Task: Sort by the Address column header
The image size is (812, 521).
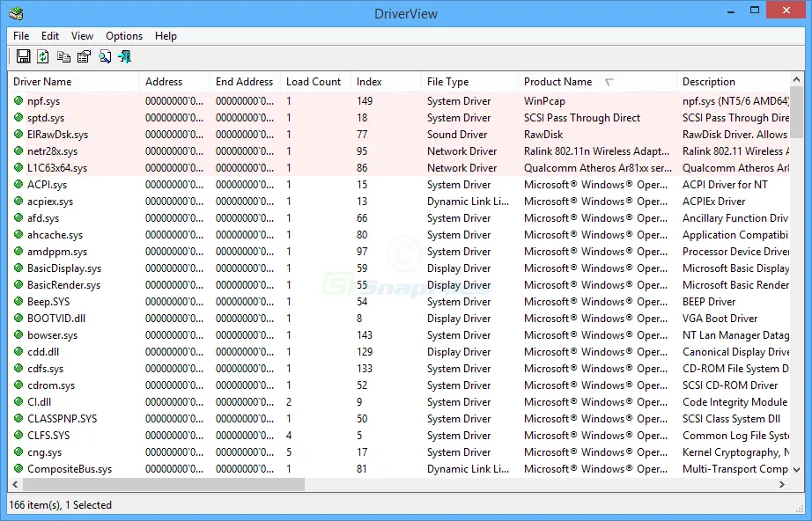Action: [174, 82]
